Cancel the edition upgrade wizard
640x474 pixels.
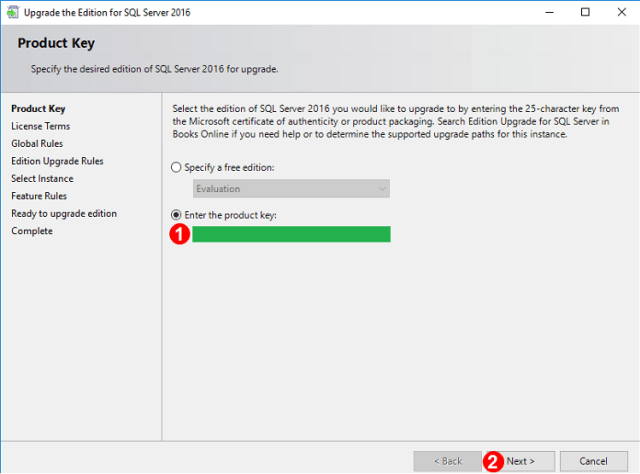(x=593, y=461)
